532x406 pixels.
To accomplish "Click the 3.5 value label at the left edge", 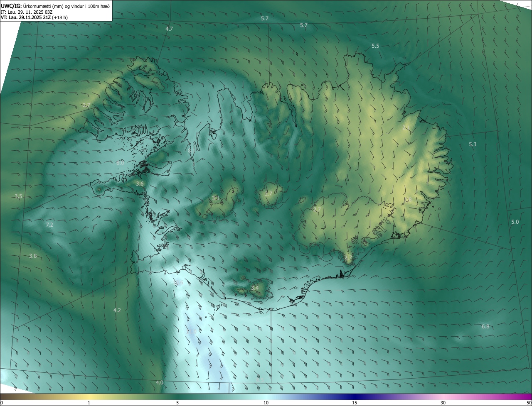I will (18, 196).
